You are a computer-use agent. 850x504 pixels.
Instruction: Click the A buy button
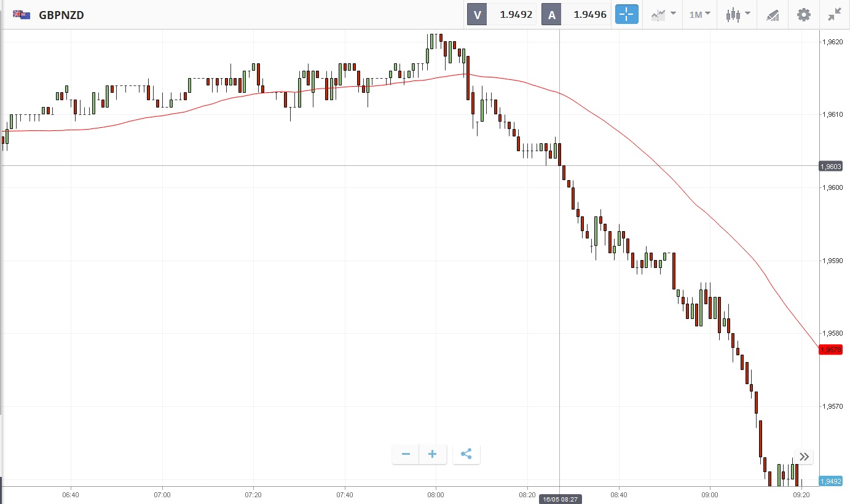pyautogui.click(x=552, y=15)
